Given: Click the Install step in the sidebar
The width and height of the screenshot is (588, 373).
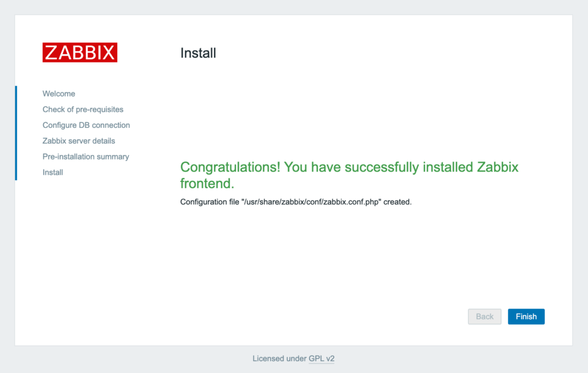Looking at the screenshot, I should 52,172.
